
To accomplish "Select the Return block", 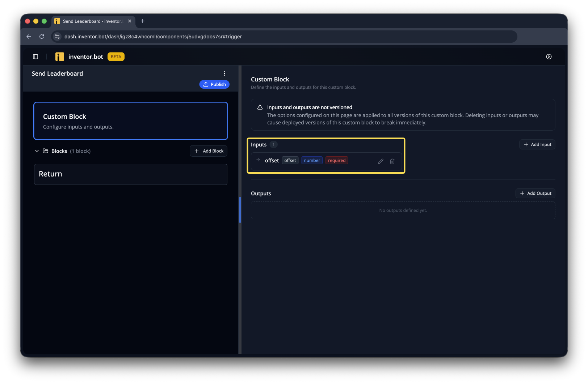I will (131, 174).
